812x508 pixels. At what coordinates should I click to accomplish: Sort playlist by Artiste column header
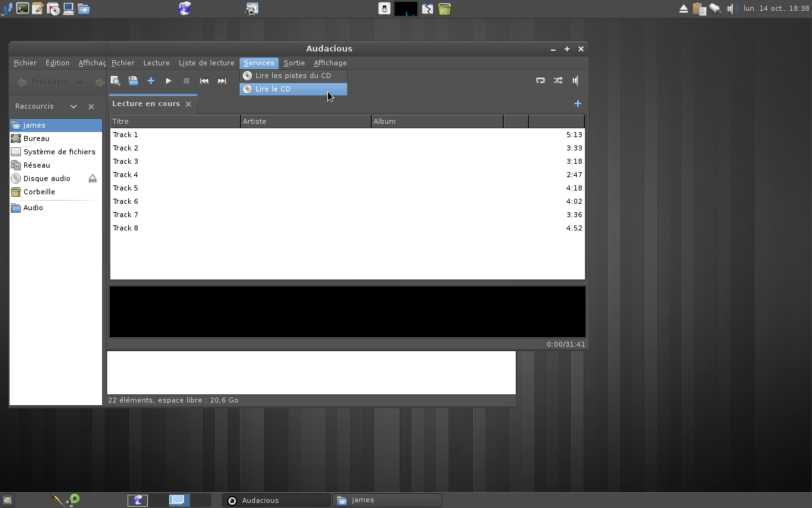pos(306,121)
